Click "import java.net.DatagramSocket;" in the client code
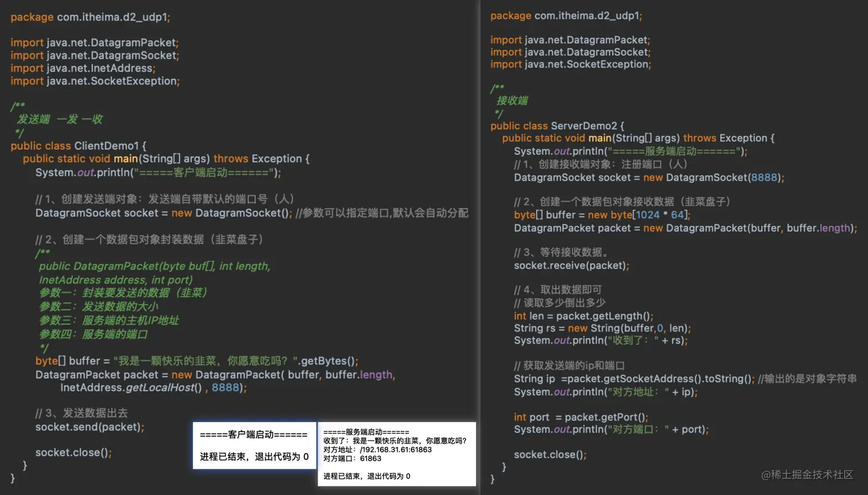Screen dimensions: 868x495 click(x=95, y=56)
